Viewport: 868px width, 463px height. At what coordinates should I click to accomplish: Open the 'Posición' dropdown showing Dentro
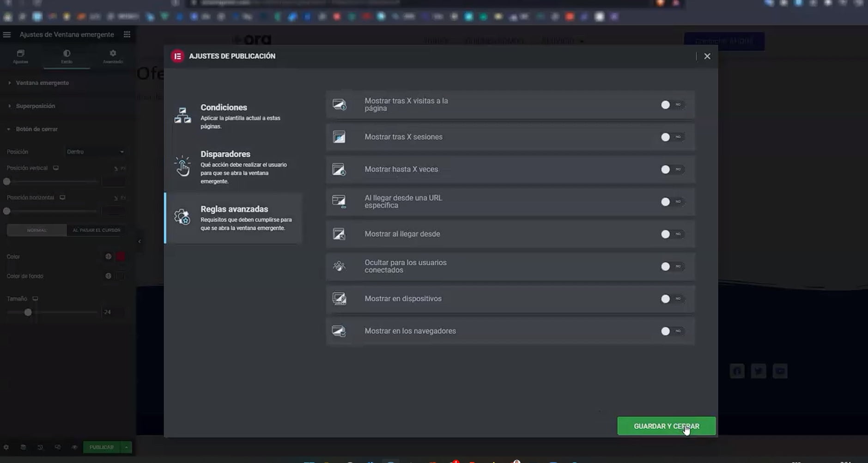pos(95,152)
